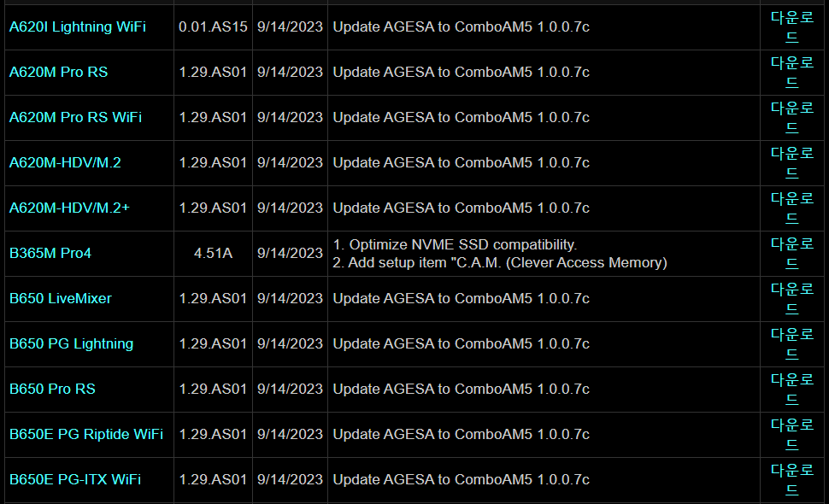Click AGESA update description in A620M-HDV/M.2 row
Image resolution: width=829 pixels, height=504 pixels.
pyautogui.click(x=461, y=162)
